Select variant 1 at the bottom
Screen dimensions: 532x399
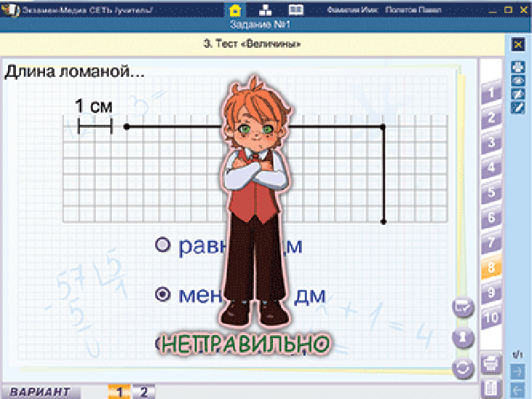tap(119, 392)
